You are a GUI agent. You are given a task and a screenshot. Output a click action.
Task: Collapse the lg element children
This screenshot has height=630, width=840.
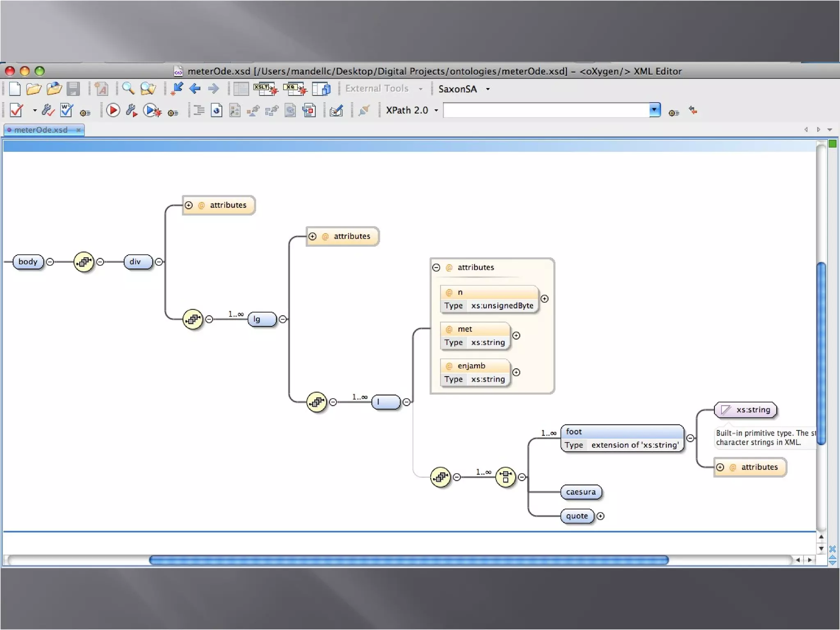(x=283, y=319)
